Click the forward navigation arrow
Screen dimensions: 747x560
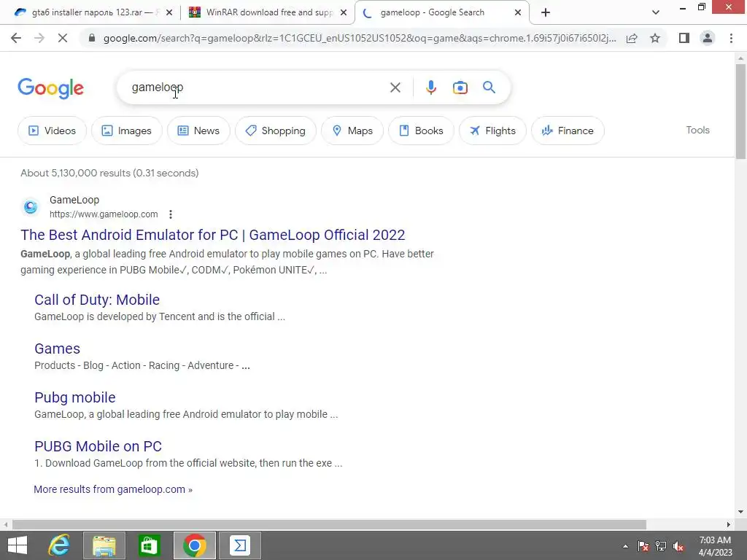point(39,38)
